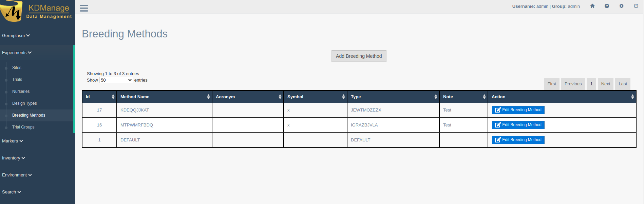Select Nurseries from Experiments menu
This screenshot has height=204, width=644.
(x=21, y=91)
